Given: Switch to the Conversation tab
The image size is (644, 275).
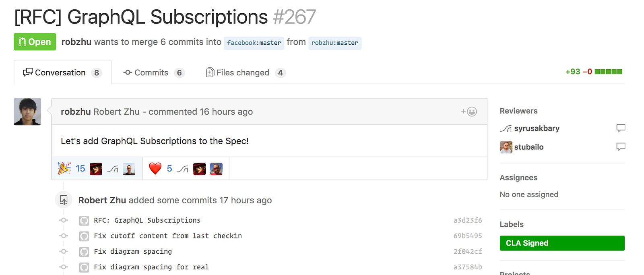Looking at the screenshot, I should tap(62, 72).
